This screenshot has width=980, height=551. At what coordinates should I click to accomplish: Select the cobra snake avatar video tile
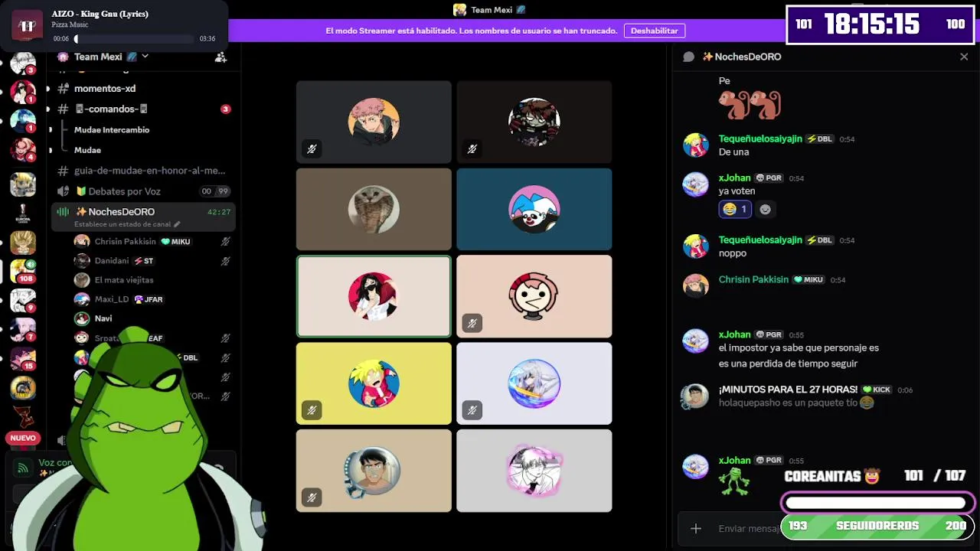[374, 209]
